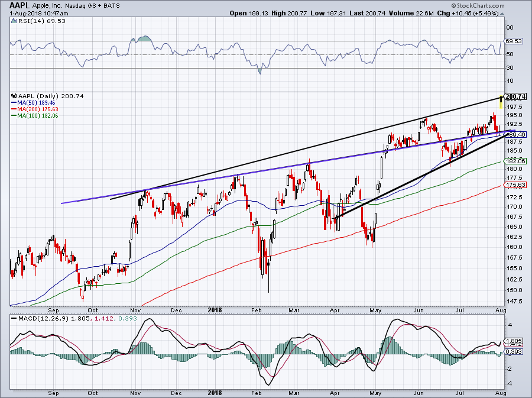Click the blue MA(50) legend line marker
This screenshot has width=532, height=398.
(x=14, y=103)
